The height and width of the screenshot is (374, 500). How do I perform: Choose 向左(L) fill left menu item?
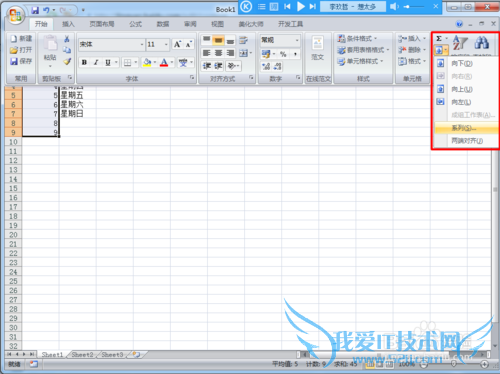click(466, 102)
